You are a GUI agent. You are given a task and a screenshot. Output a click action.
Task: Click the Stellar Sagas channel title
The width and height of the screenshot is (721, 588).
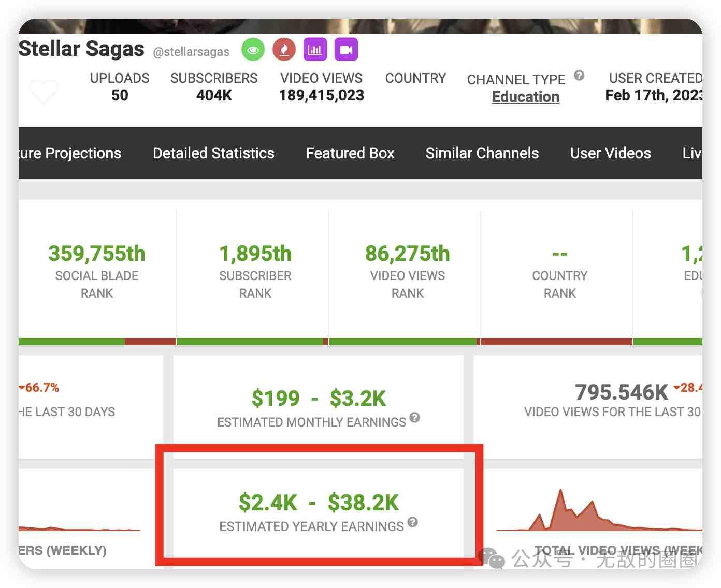click(x=81, y=49)
